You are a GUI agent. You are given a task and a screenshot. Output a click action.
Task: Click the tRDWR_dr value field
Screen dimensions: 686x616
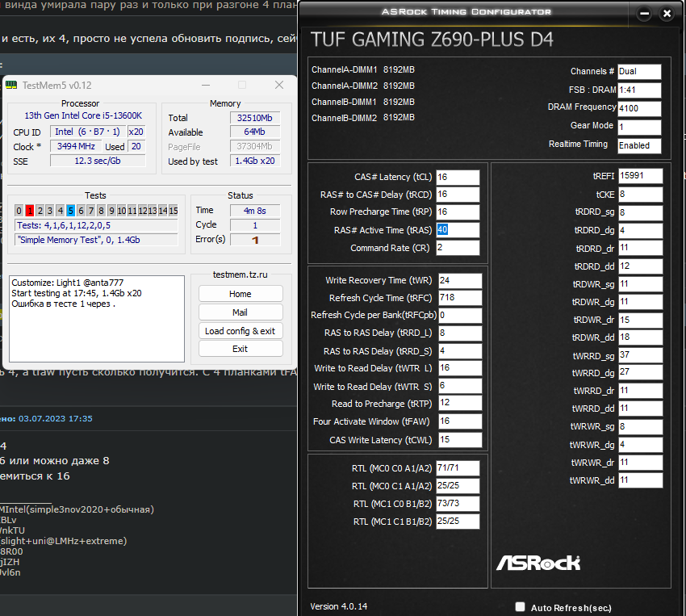641,321
